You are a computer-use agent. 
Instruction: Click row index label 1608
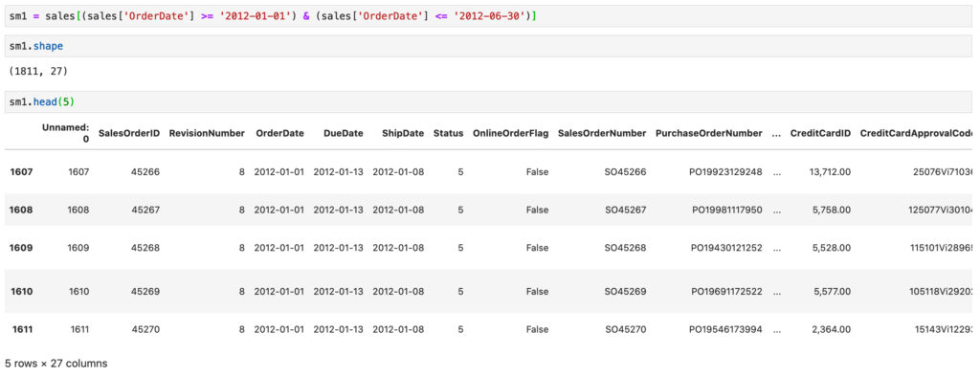click(21, 211)
